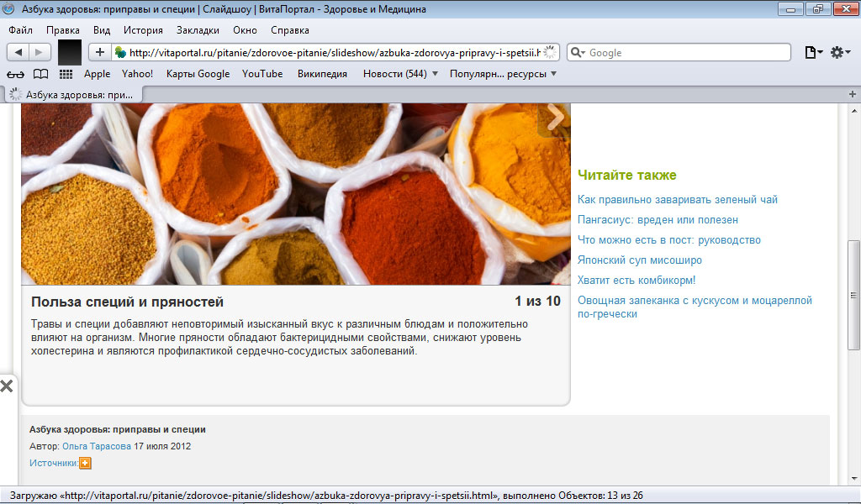
Task: Click the new tab plus button
Action: point(853,94)
